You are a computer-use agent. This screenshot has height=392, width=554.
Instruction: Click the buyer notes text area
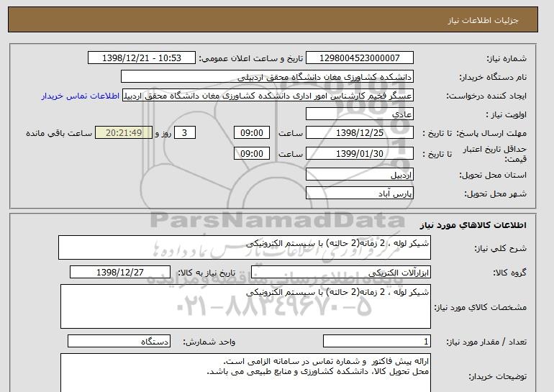tap(245, 373)
